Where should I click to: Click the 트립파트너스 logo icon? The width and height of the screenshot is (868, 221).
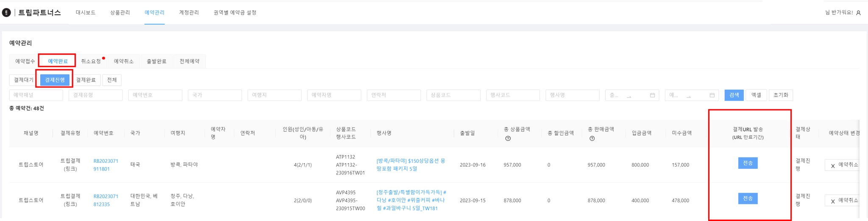pyautogui.click(x=6, y=13)
